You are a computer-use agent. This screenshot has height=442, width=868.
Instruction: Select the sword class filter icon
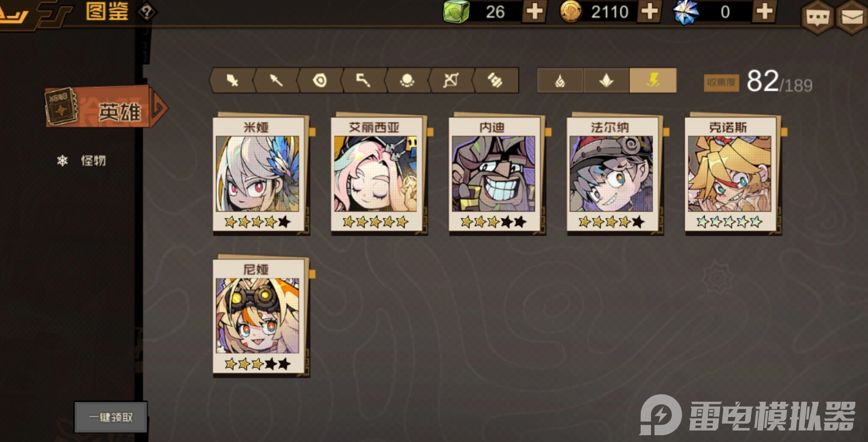tap(233, 80)
